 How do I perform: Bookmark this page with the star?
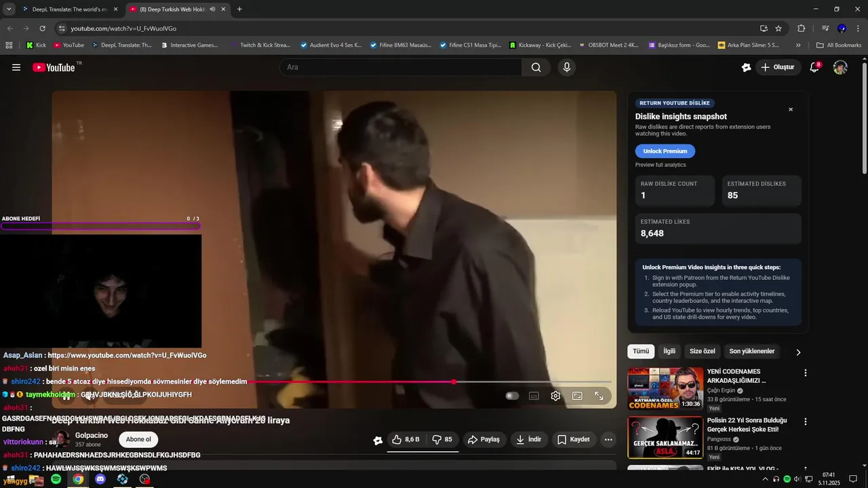778,28
